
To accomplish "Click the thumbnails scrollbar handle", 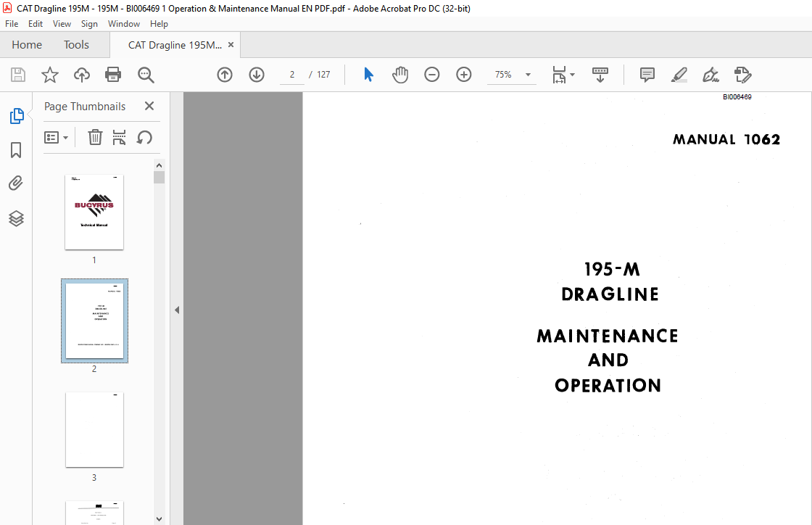I will tap(159, 178).
